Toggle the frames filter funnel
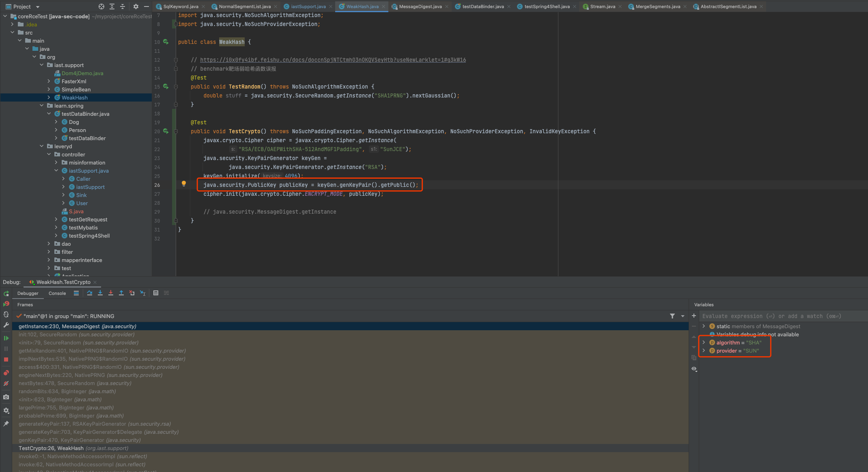The width and height of the screenshot is (868, 472). [x=673, y=316]
